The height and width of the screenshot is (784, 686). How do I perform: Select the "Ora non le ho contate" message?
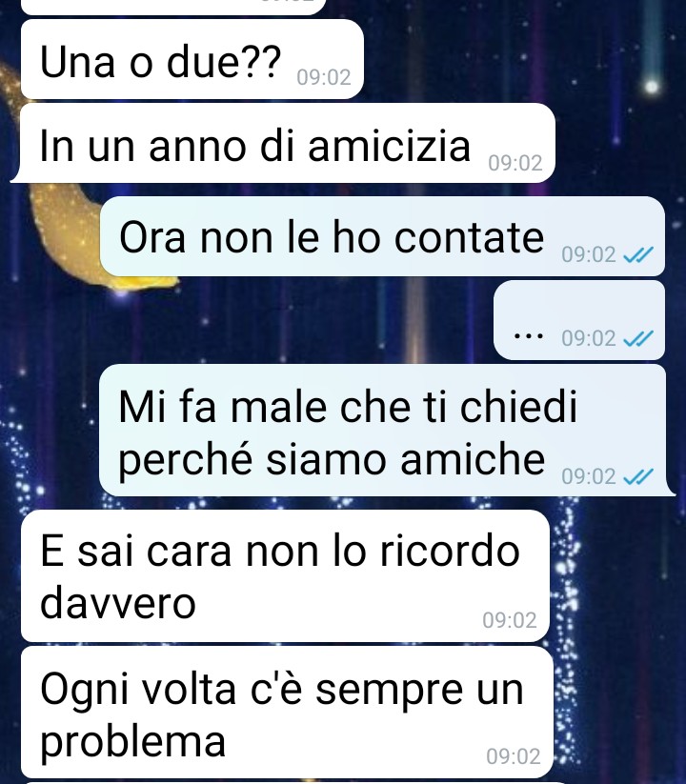click(382, 236)
